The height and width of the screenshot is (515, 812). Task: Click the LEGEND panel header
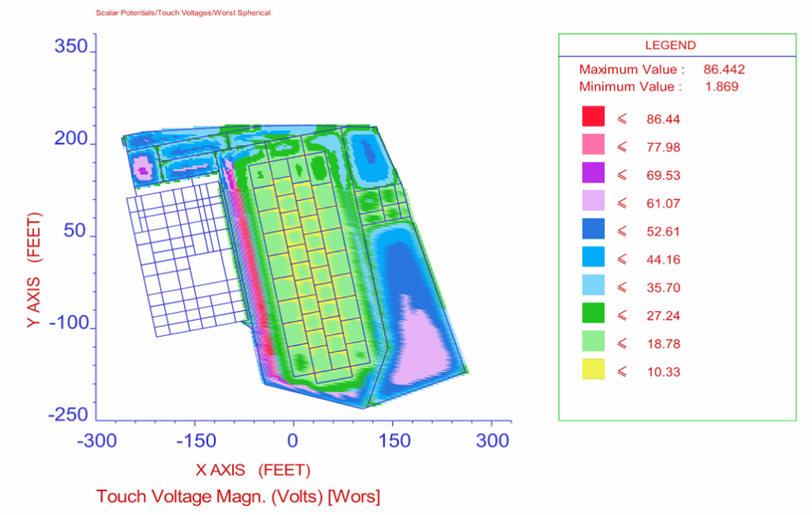[670, 45]
